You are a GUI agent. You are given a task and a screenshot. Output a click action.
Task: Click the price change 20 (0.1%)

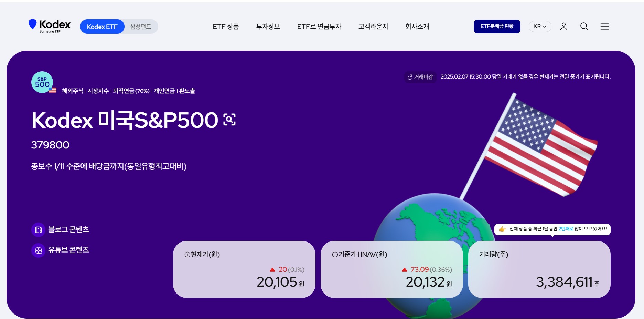click(287, 270)
